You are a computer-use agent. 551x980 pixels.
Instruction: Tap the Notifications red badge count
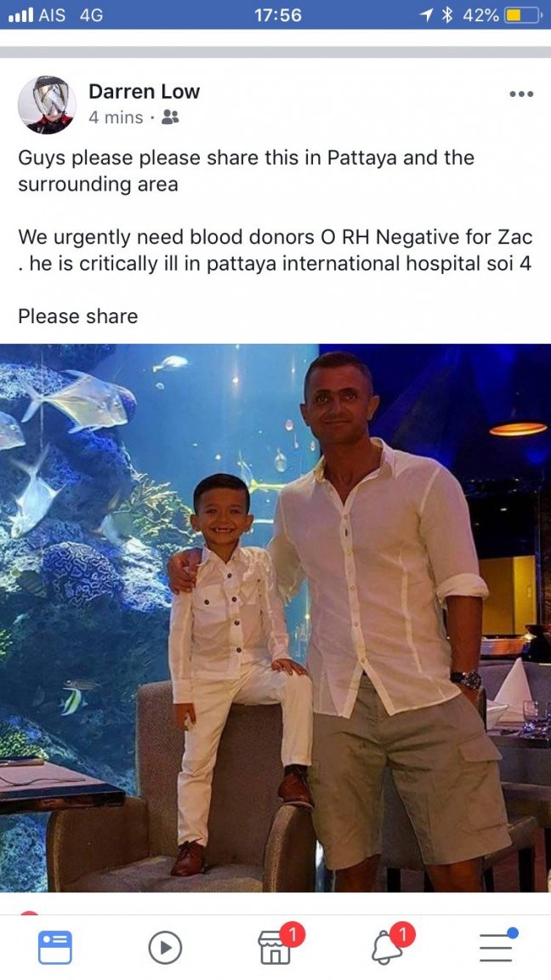(403, 935)
